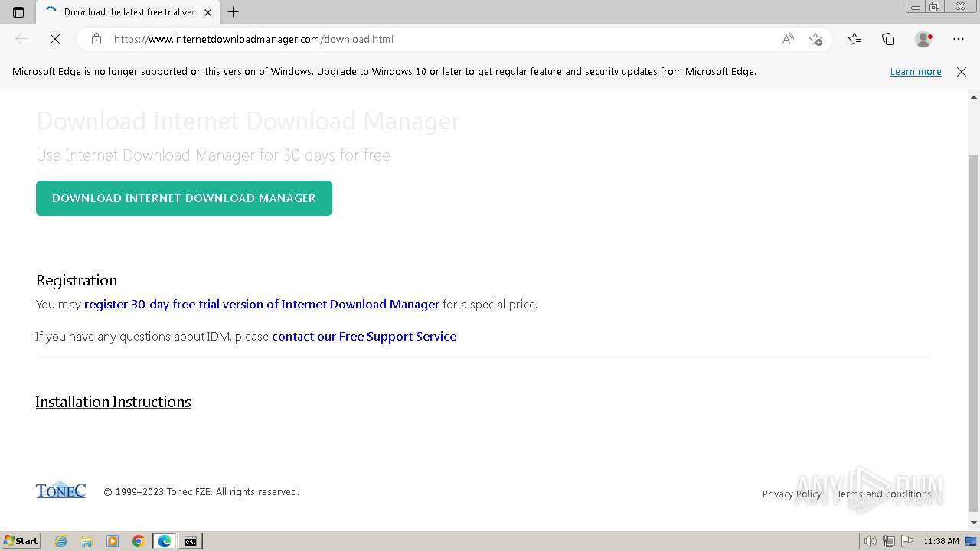
Task: Click Use Internet Download Manager for 30 days text
Action: tap(213, 155)
